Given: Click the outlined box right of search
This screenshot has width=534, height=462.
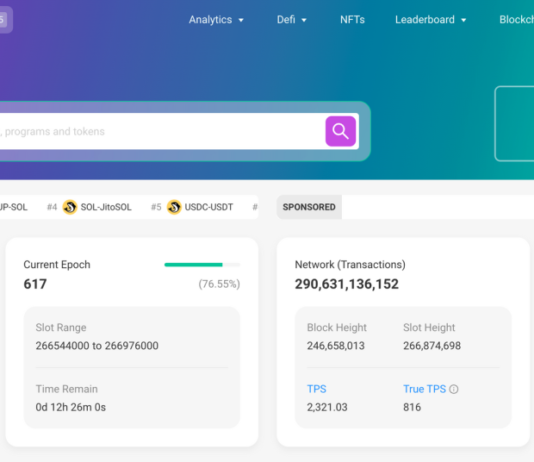Looking at the screenshot, I should point(514,123).
